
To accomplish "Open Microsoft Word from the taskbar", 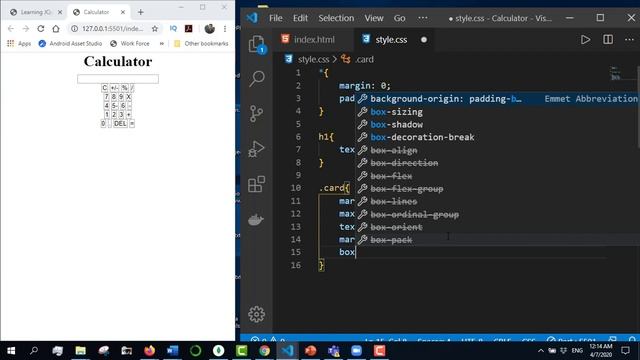I will (x=172, y=351).
